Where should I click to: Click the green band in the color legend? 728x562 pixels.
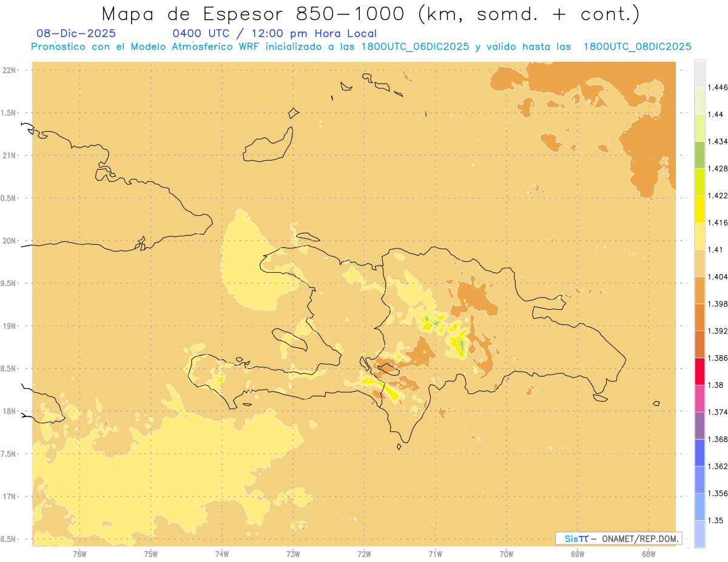pos(699,155)
